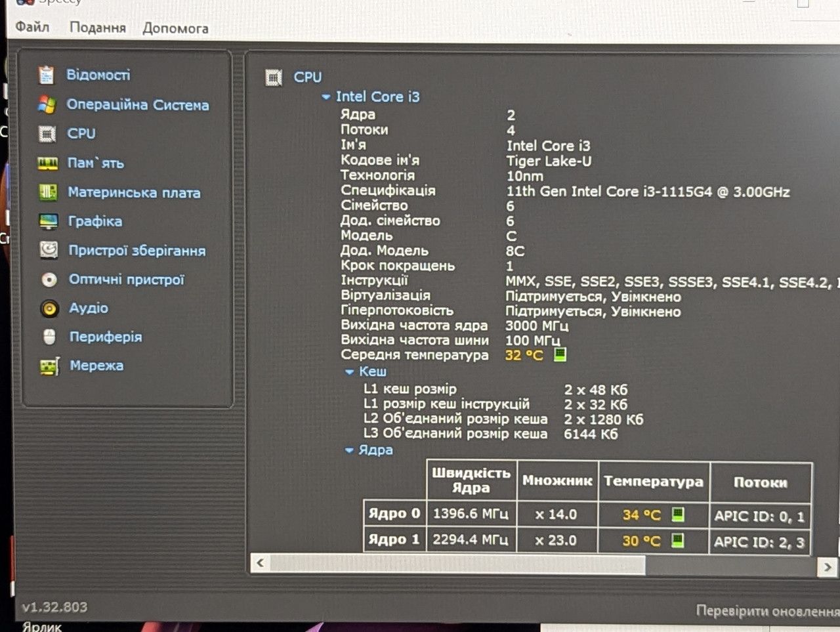Click the Температура column header
This screenshot has width=840, height=632.
pyautogui.click(x=654, y=482)
